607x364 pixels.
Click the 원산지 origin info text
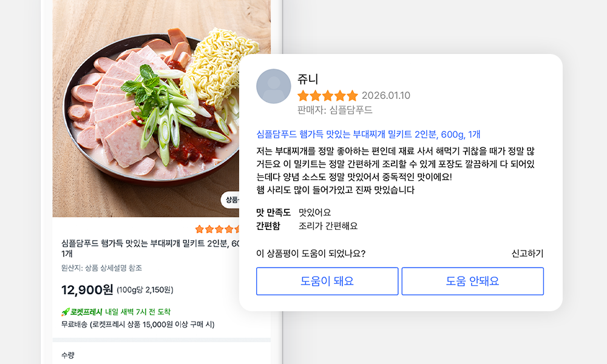coord(101,268)
